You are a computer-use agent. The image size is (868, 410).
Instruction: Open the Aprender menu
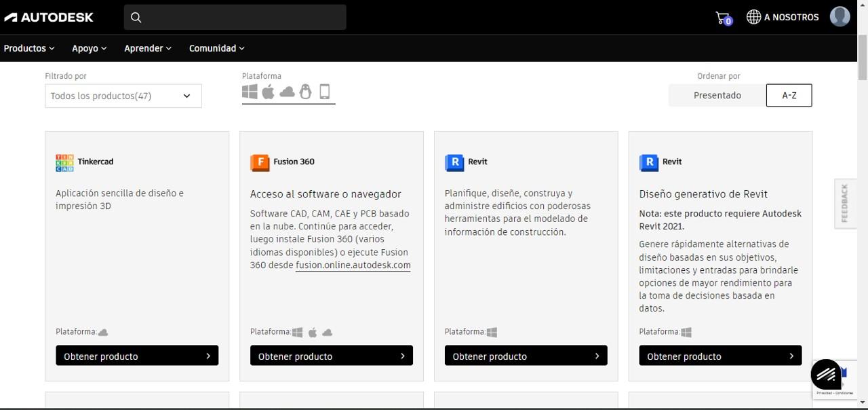pyautogui.click(x=148, y=48)
